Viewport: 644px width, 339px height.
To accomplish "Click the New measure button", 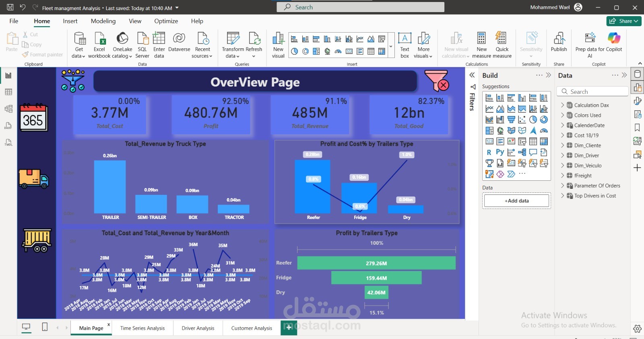I will (481, 45).
